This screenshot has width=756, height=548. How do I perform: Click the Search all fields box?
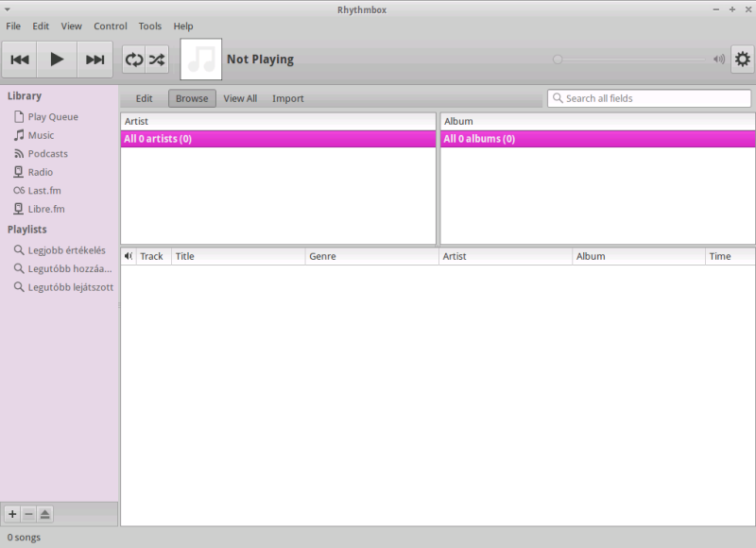tap(649, 98)
